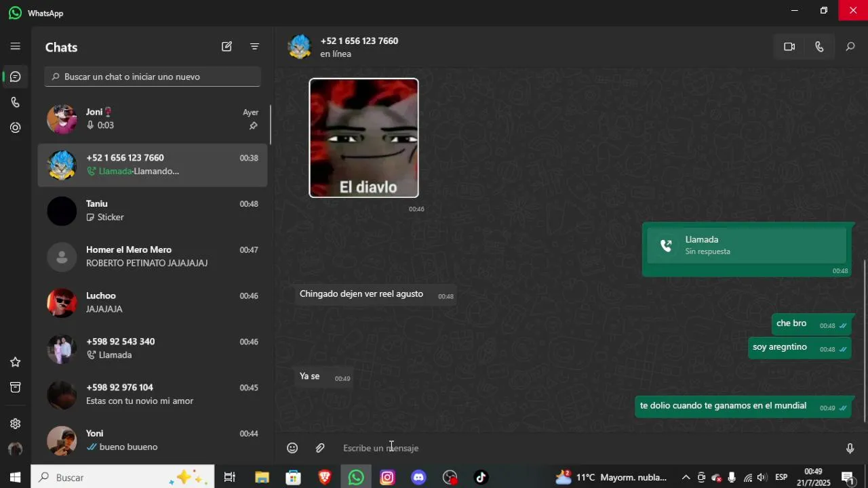Open archived chats in sidebar

tap(15, 387)
